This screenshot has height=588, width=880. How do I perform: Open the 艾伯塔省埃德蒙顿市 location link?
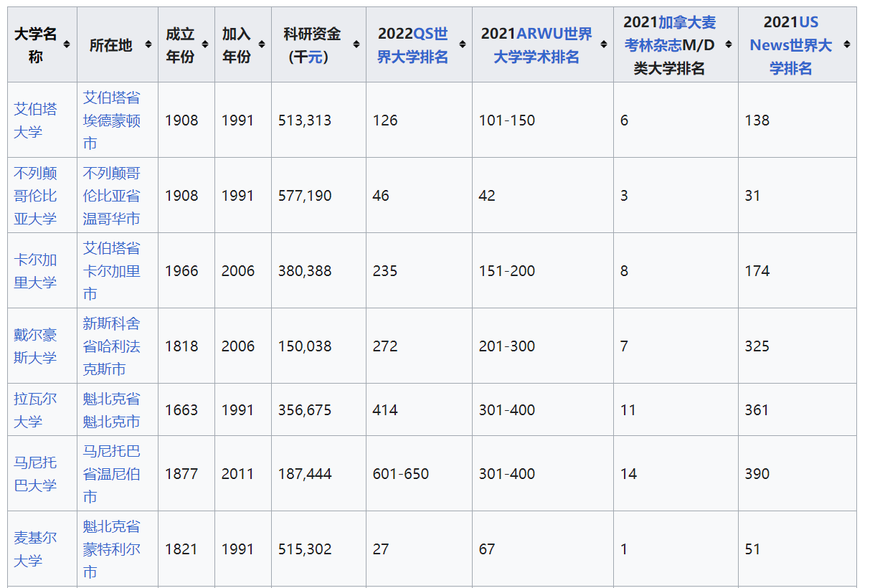pos(111,120)
